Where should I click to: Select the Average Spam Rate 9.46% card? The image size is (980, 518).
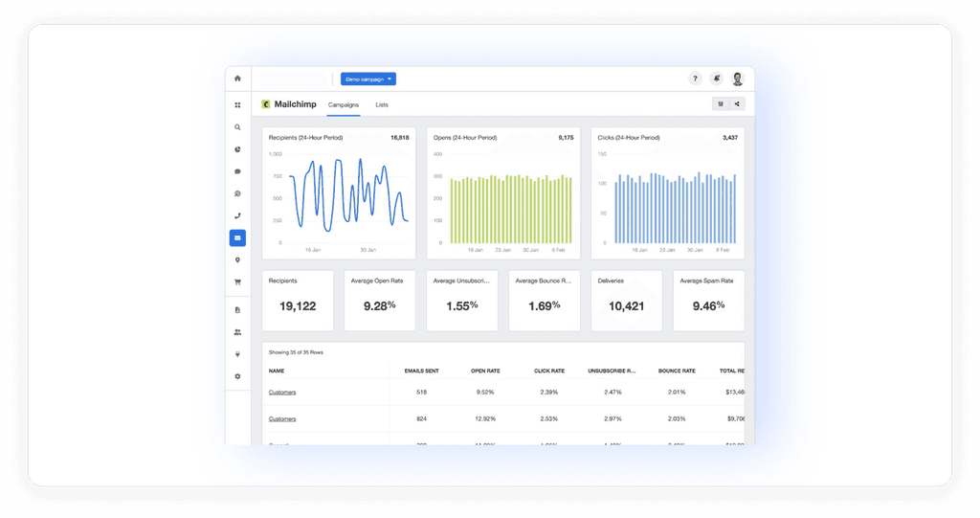tap(709, 301)
